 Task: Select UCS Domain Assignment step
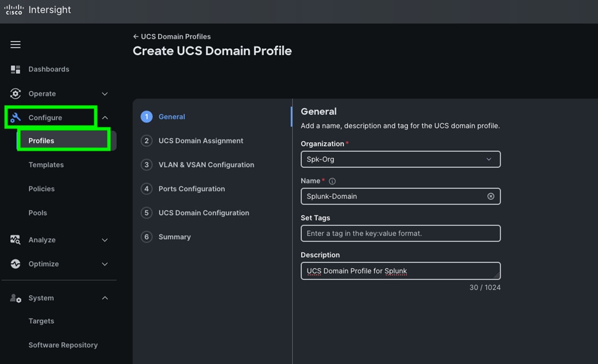[201, 140]
